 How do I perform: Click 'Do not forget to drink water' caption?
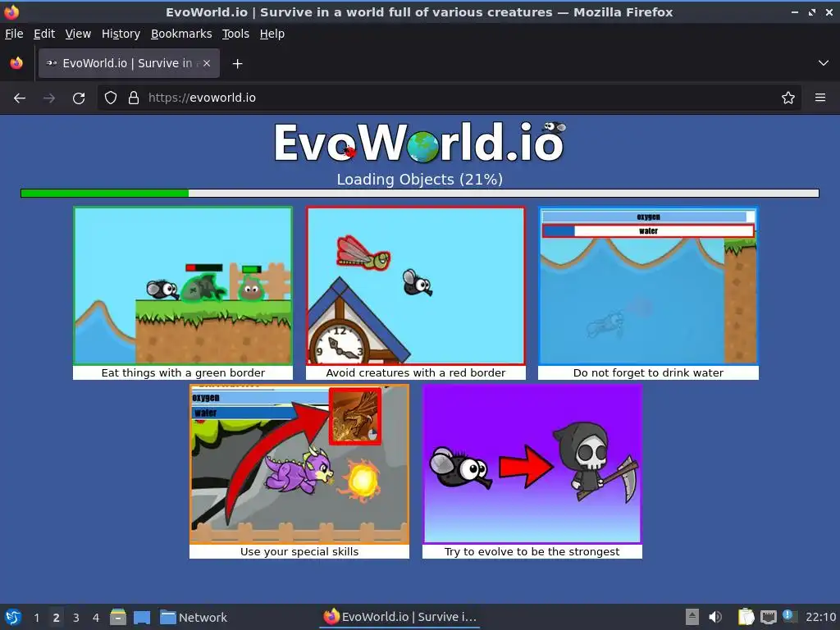tap(648, 373)
